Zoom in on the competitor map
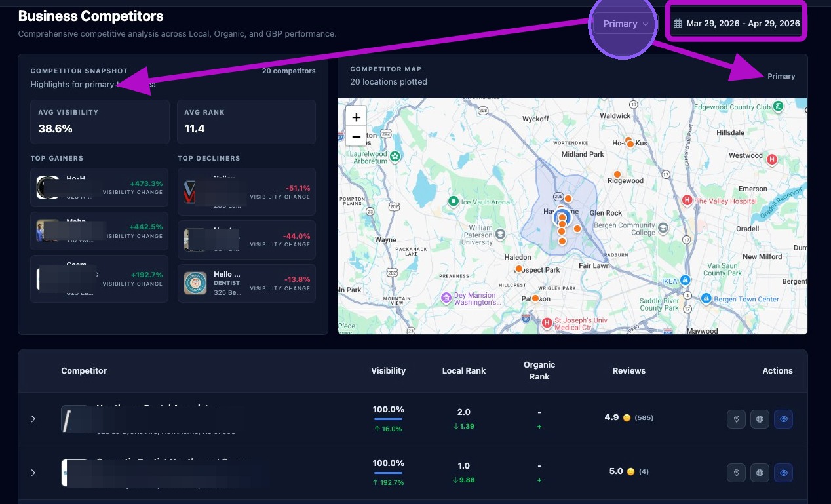The height and width of the screenshot is (504, 831). point(356,117)
